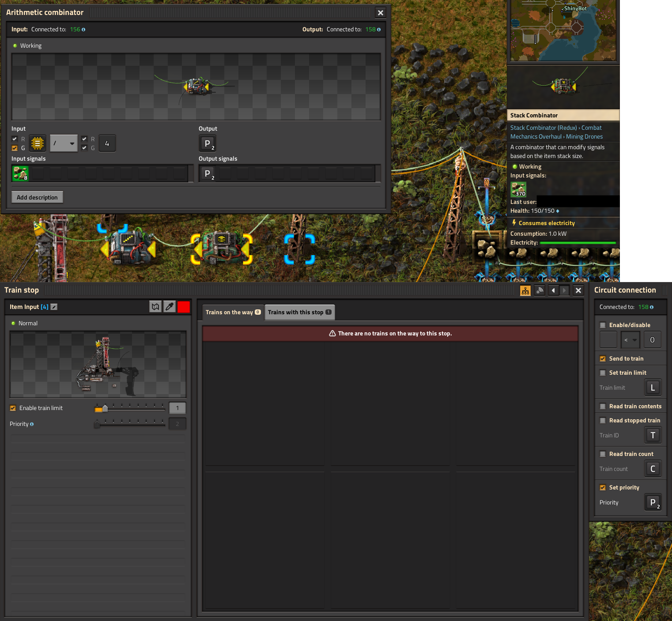Screen dimensions: 672x621
Task: Click the stone-filled chest in the world
Action: click(487, 247)
